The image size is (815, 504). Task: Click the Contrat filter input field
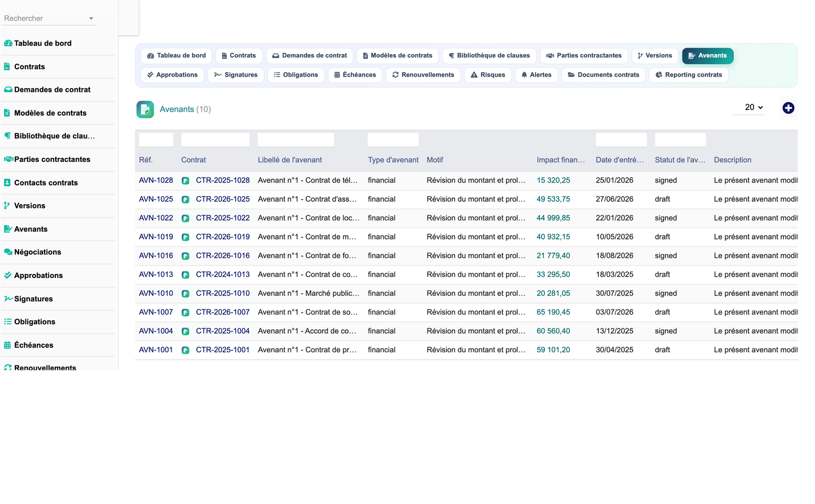[x=215, y=140]
